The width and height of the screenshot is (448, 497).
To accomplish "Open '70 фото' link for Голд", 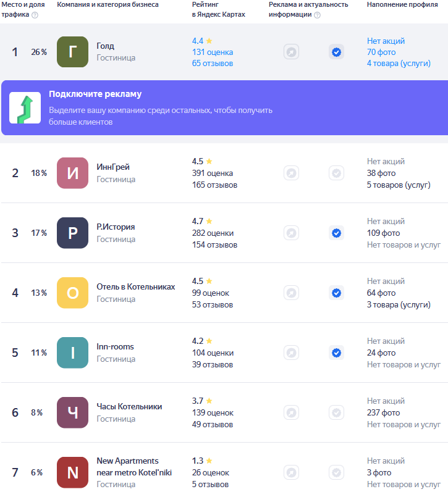I will 381,52.
